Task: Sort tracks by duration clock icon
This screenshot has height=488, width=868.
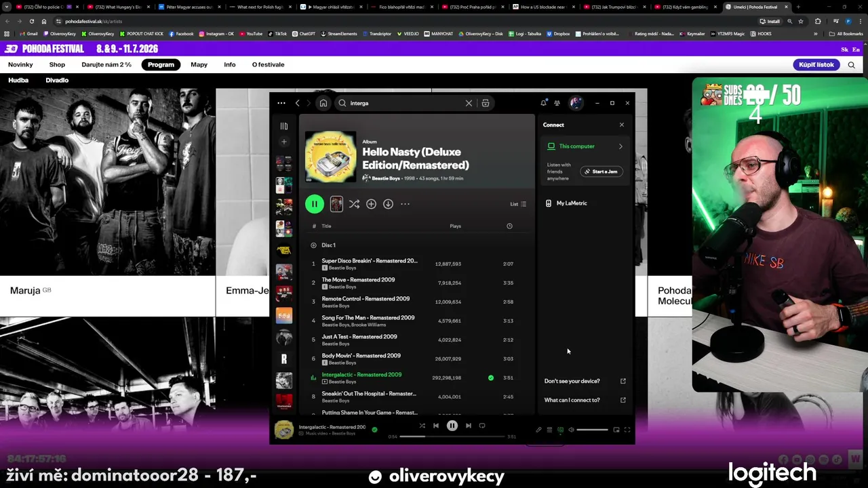Action: (509, 226)
